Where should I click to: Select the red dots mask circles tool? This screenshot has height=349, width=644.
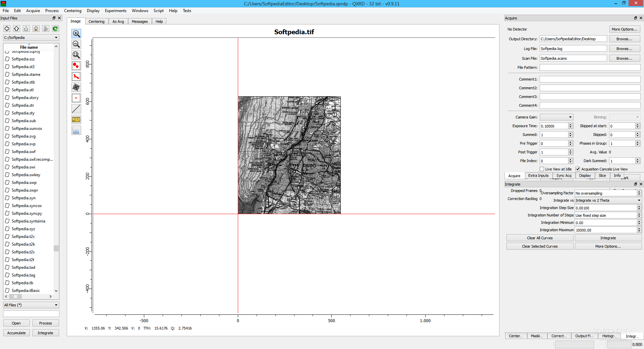(76, 66)
